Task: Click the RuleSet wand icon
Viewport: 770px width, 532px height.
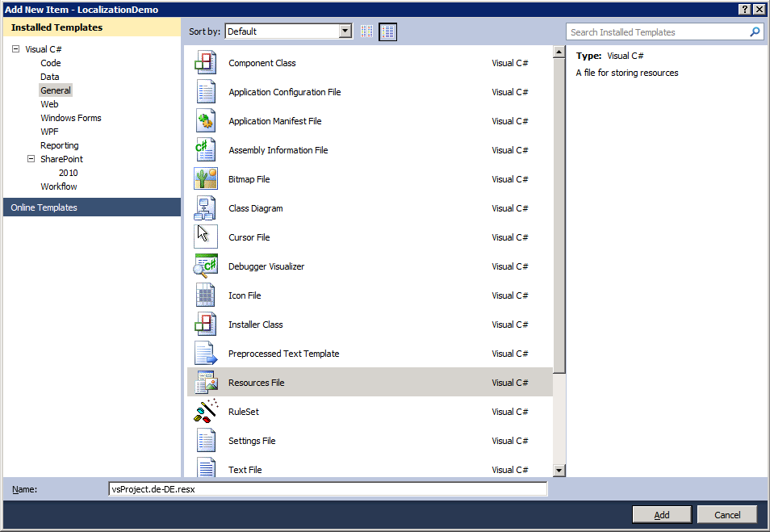Action: 206,411
